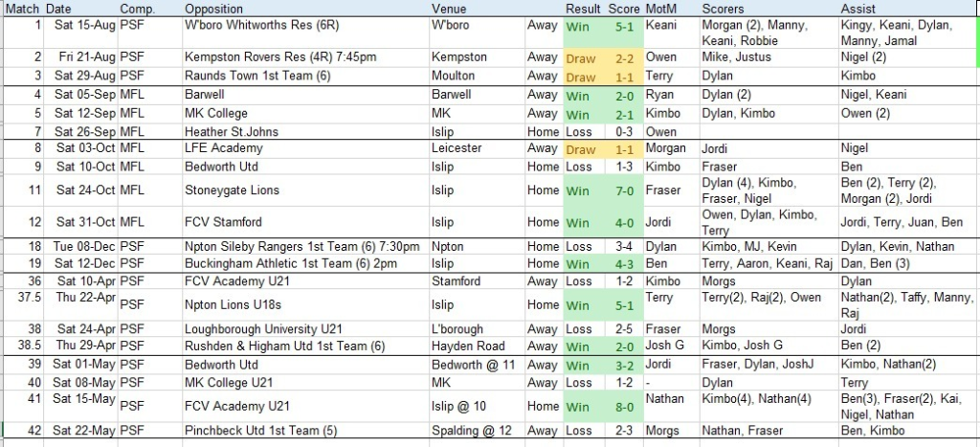
Task: Select the "Result" column header
Action: (583, 9)
